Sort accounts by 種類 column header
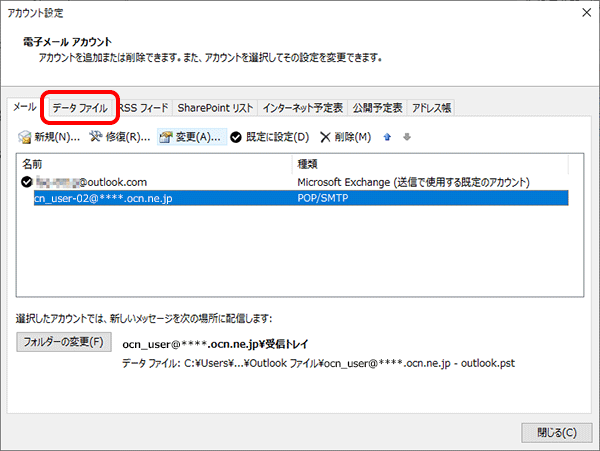 tap(430, 162)
